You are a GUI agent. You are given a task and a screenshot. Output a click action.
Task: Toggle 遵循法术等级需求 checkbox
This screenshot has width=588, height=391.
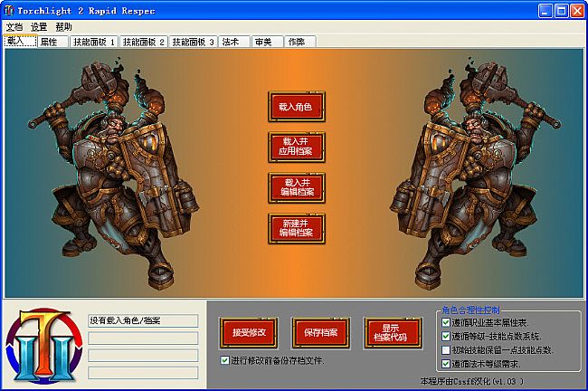point(446,364)
